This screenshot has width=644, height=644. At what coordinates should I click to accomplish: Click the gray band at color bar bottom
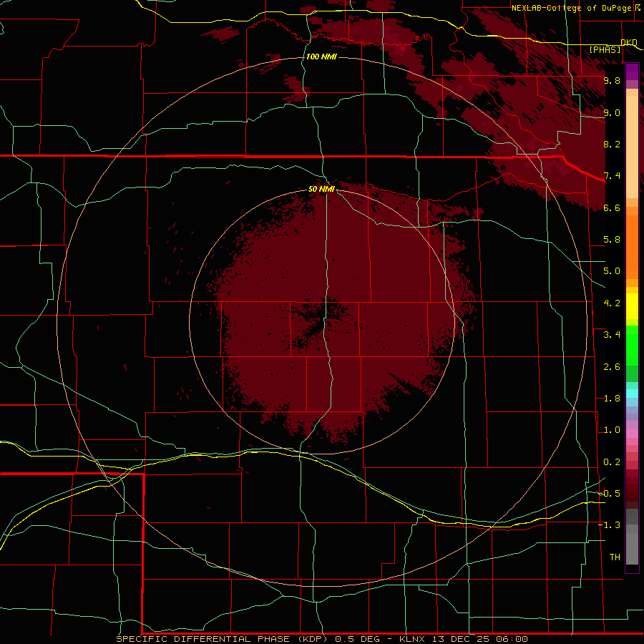point(632,537)
